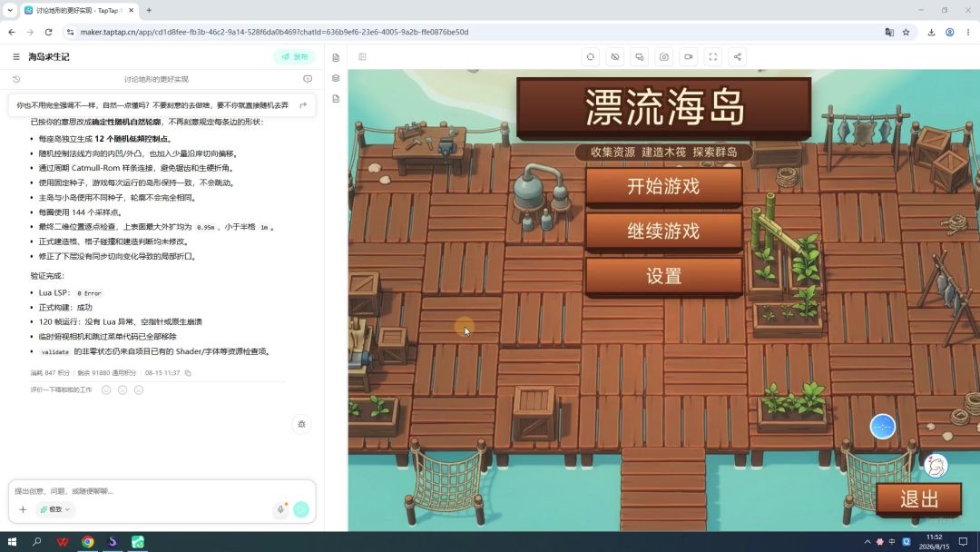
Task: Expand the 极致 model mode dropdown
Action: pyautogui.click(x=55, y=509)
